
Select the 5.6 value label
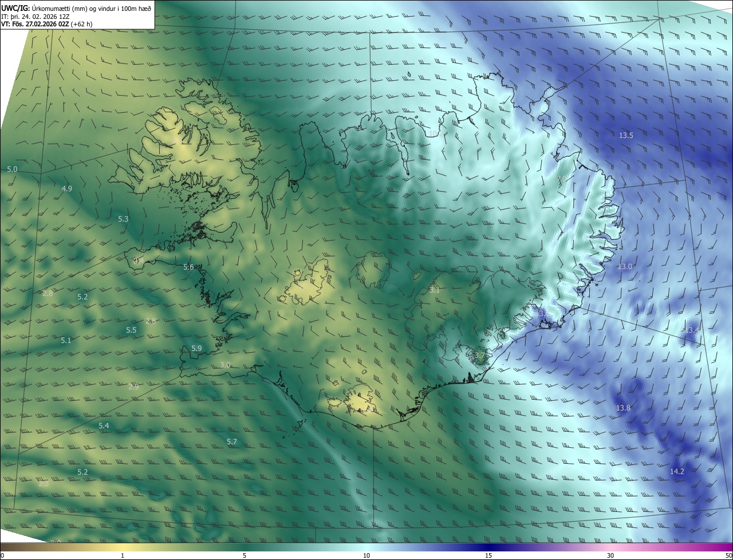188,267
